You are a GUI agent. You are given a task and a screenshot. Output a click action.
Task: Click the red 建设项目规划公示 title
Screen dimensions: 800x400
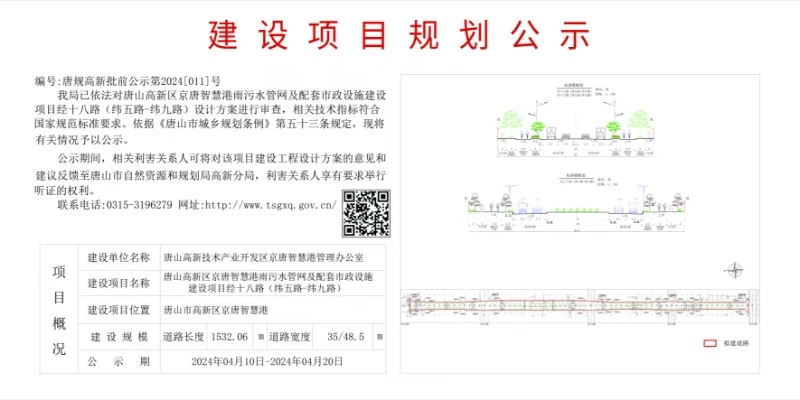pos(399,35)
